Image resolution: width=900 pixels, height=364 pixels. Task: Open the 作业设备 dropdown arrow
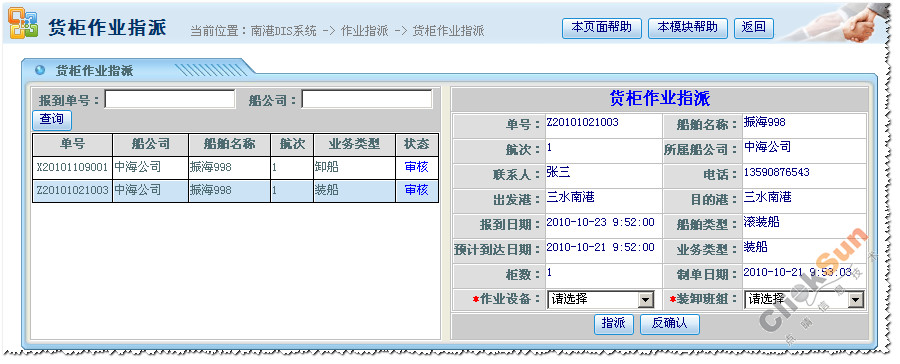point(646,299)
